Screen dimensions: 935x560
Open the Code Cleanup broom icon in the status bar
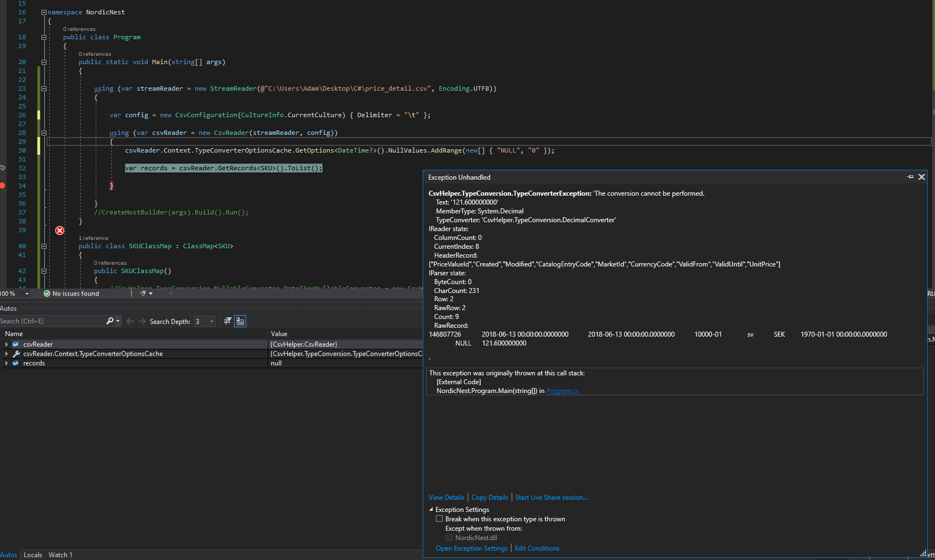(x=143, y=293)
